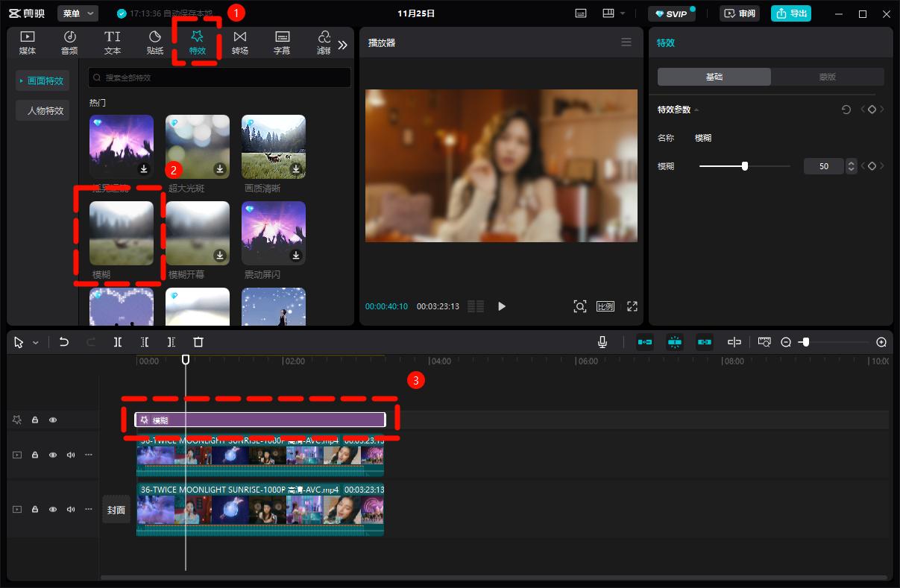Screen dimensions: 900x588
Task: Click the fullscreen icon in player
Action: pos(632,306)
